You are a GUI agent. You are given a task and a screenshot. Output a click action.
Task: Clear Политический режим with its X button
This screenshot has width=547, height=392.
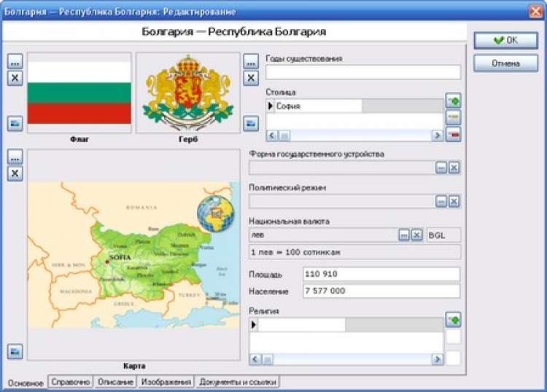coord(454,201)
